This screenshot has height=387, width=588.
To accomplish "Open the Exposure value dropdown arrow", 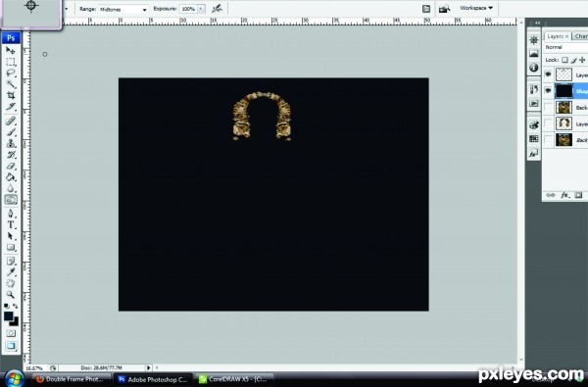I will pos(201,9).
